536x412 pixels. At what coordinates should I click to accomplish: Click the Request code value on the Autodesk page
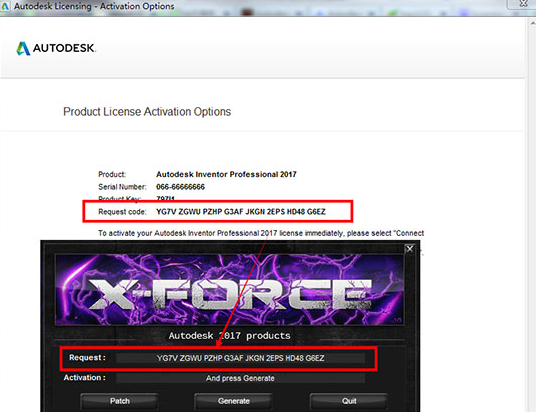[241, 212]
